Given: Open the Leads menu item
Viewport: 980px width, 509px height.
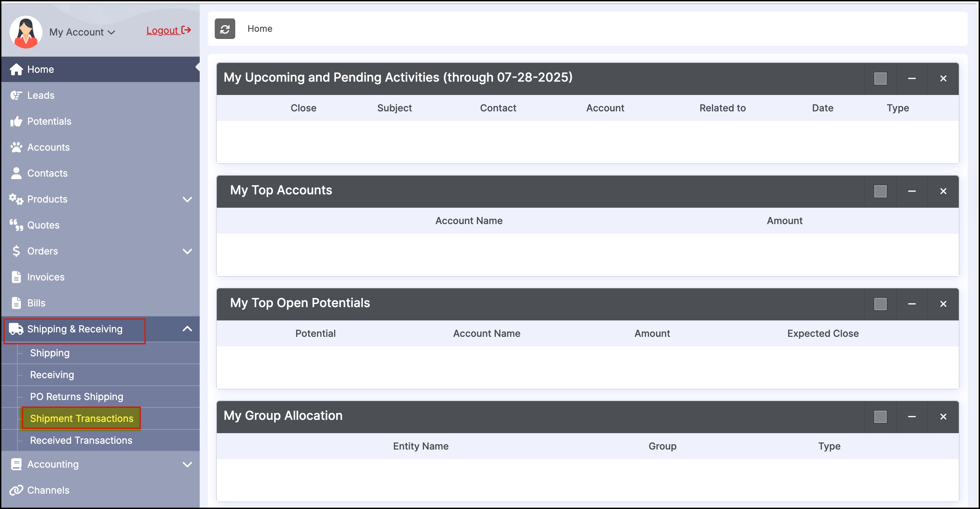Looking at the screenshot, I should pos(101,95).
